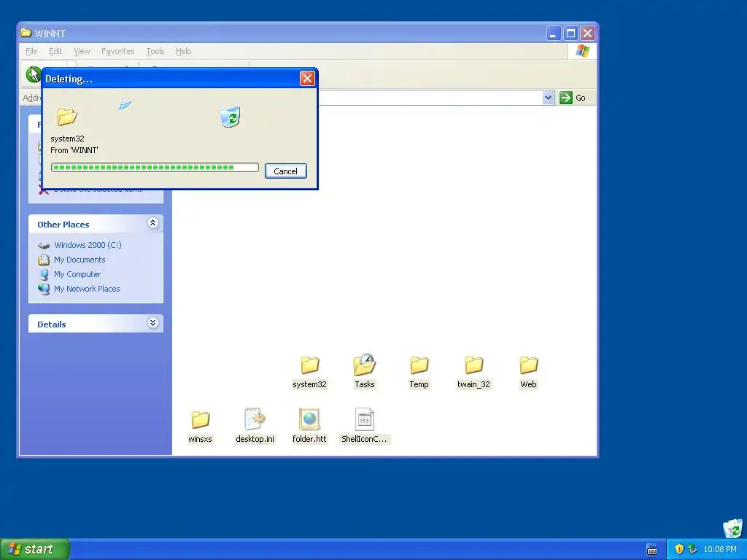Screen dimensions: 747x560
Task: Collapse the Other Places panel
Action: point(152,223)
